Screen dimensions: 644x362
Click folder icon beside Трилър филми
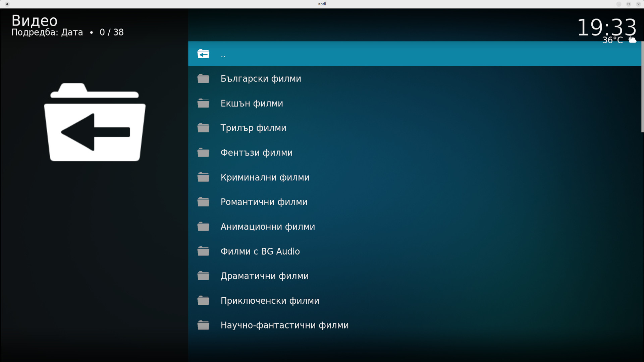tap(203, 128)
